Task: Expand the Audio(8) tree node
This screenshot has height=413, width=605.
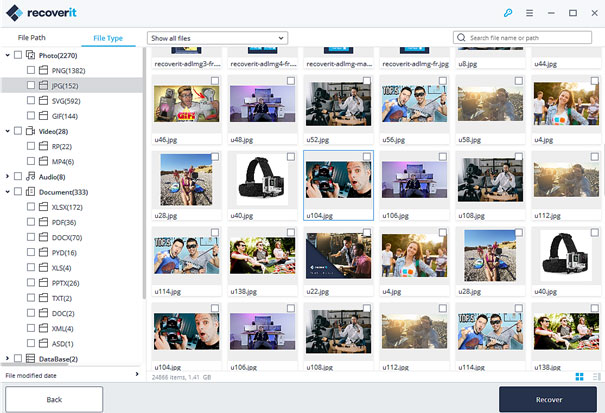Action: tap(8, 176)
